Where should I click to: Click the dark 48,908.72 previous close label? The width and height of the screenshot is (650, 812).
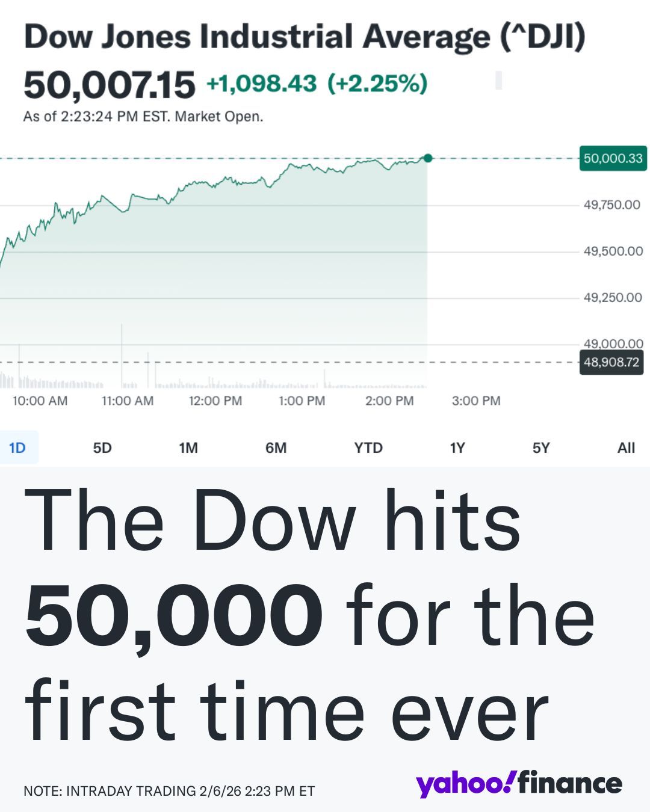(x=611, y=362)
